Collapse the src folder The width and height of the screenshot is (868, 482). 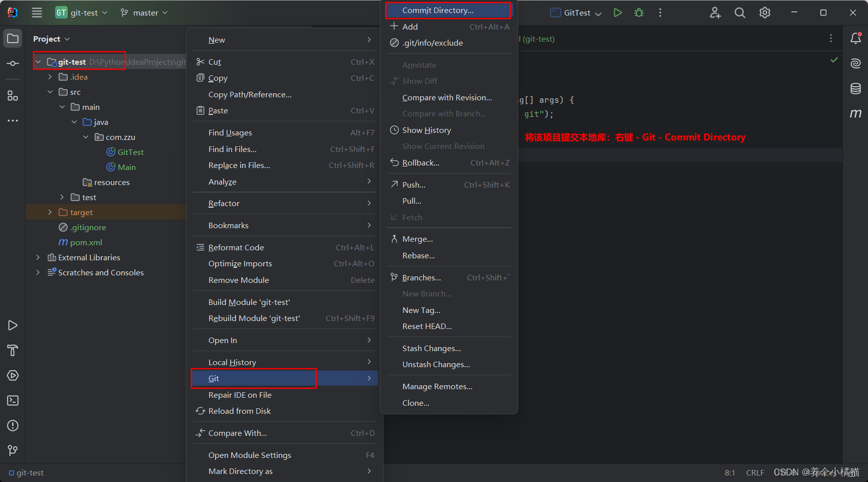click(50, 92)
